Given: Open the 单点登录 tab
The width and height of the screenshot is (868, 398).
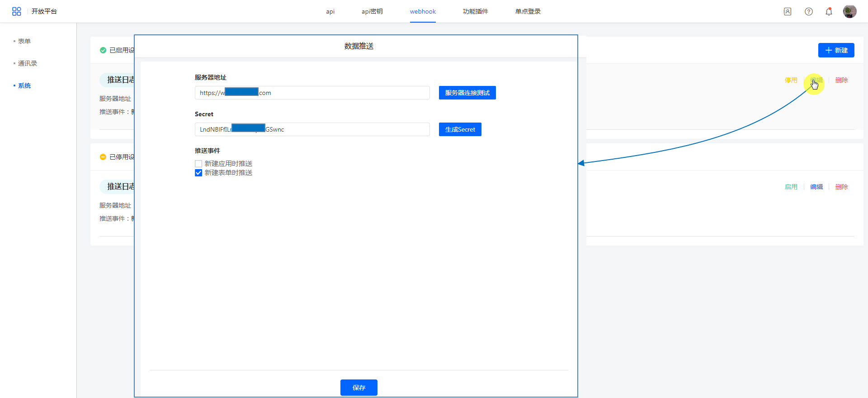Looking at the screenshot, I should coord(528,12).
